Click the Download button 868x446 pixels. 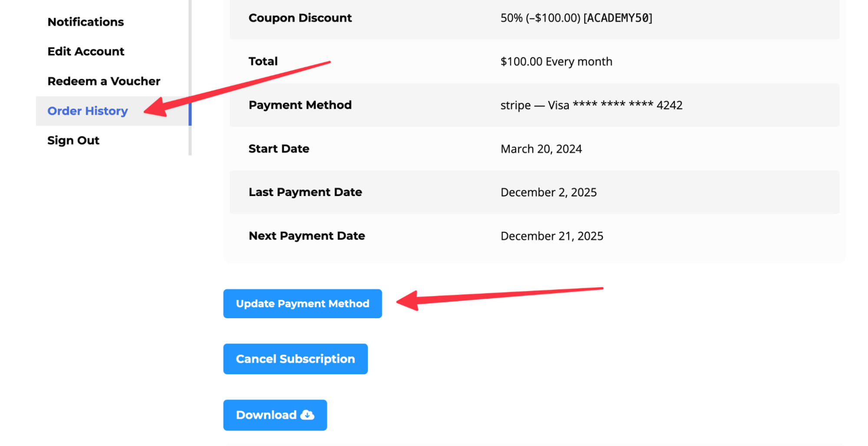[x=274, y=415]
